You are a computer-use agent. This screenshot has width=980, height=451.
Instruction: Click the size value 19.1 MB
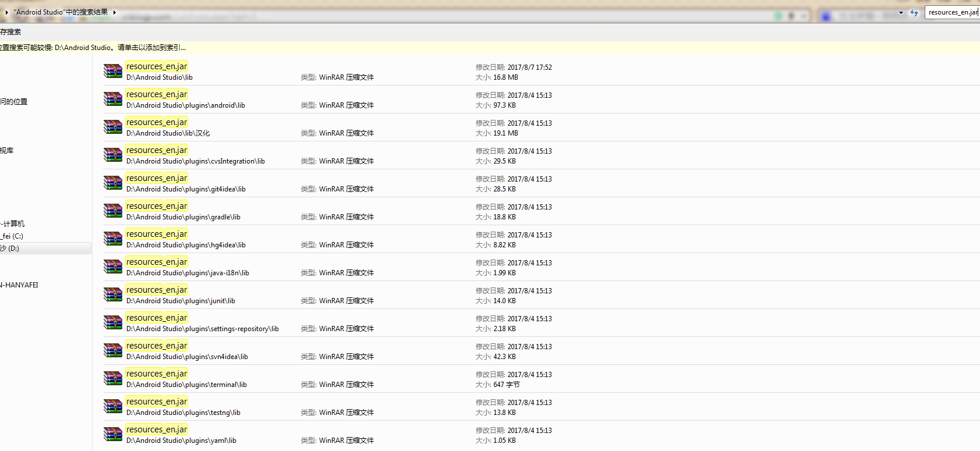(505, 133)
